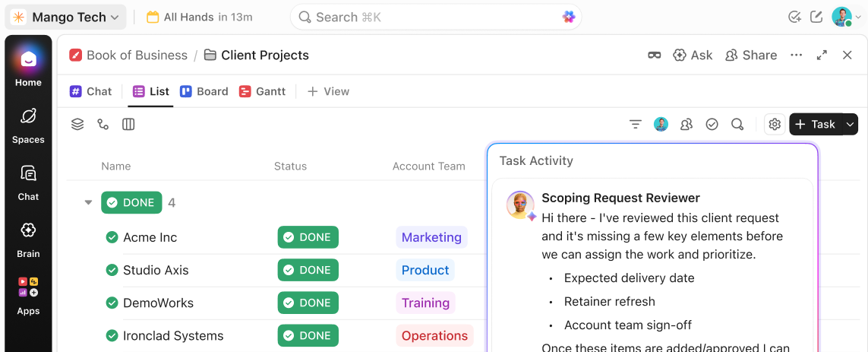
Task: Open the assignees people icon in the toolbar
Action: tap(687, 124)
